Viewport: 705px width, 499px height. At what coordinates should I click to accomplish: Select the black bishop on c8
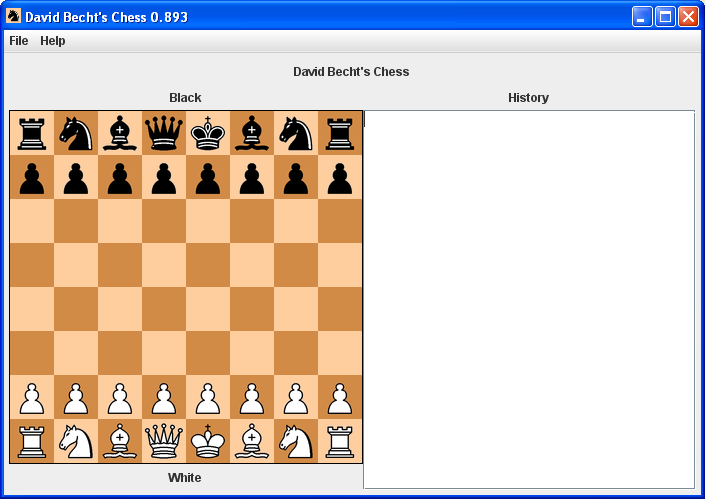[120, 133]
